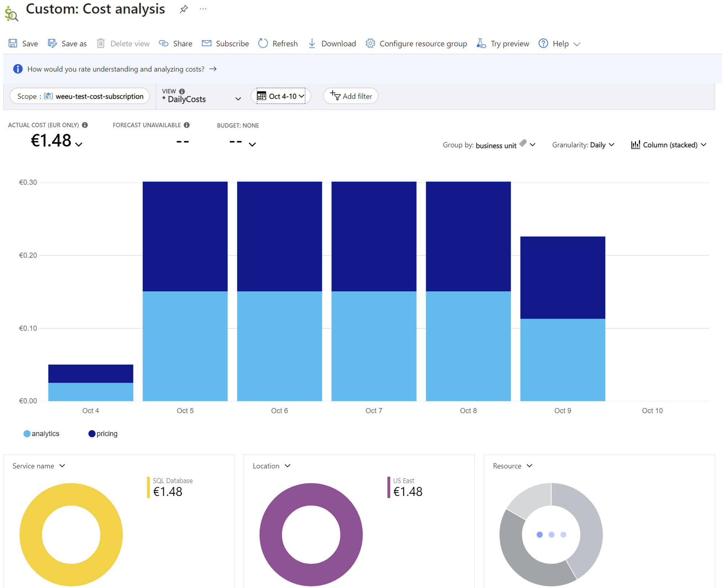Screen dimensions: 722x588
Task: Click the Try preview label
Action: pyautogui.click(x=510, y=44)
